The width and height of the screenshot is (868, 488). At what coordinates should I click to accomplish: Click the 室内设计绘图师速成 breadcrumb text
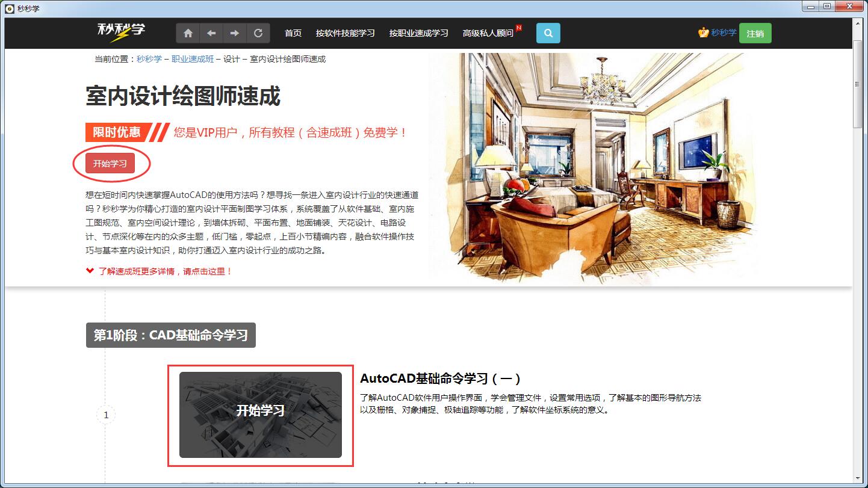288,59
